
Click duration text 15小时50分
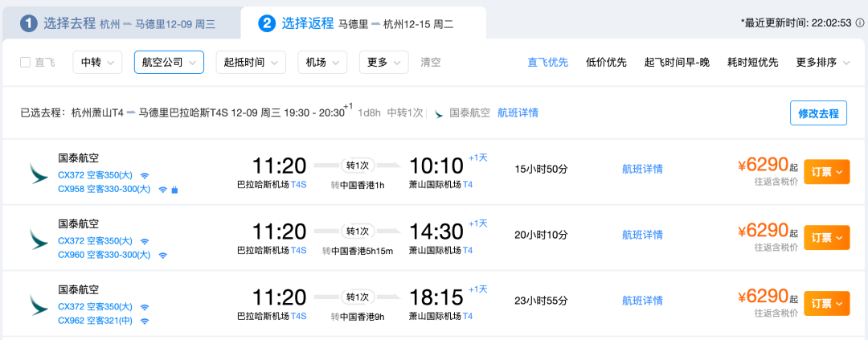541,170
